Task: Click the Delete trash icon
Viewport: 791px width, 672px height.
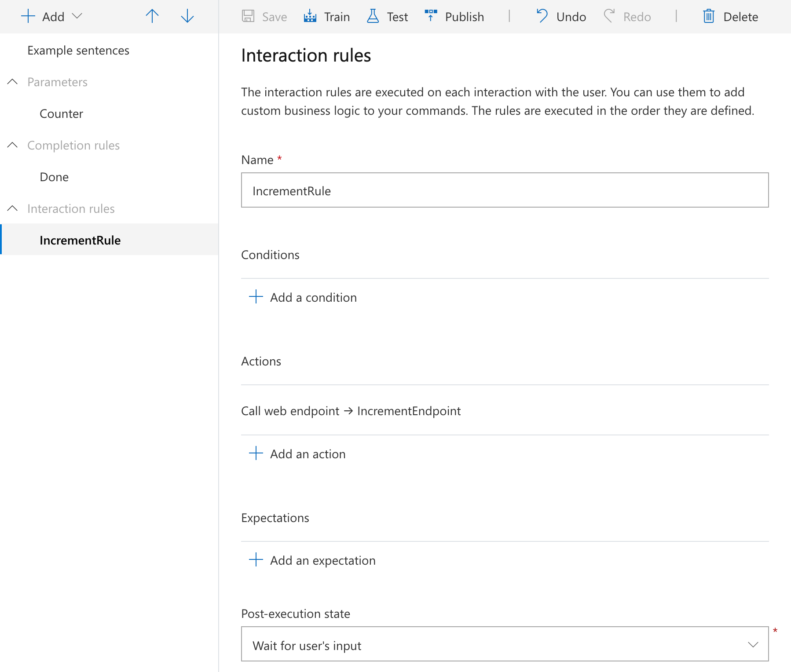Action: point(709,16)
